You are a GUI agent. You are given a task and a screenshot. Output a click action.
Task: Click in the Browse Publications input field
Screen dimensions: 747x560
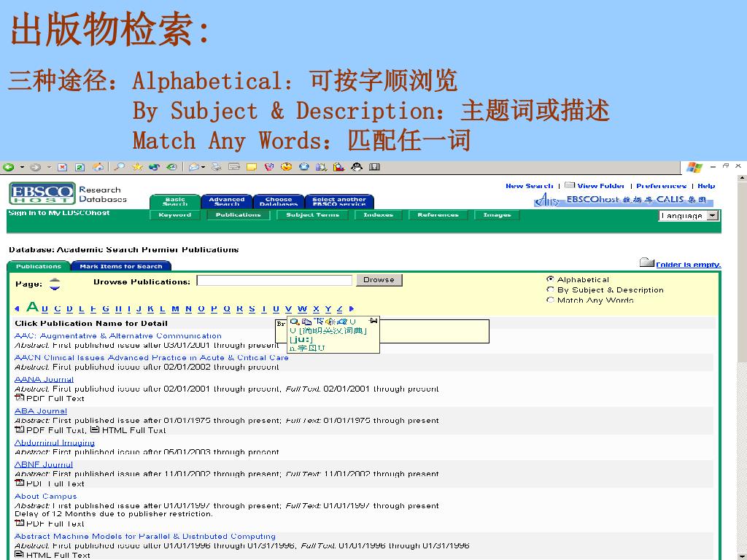274,281
